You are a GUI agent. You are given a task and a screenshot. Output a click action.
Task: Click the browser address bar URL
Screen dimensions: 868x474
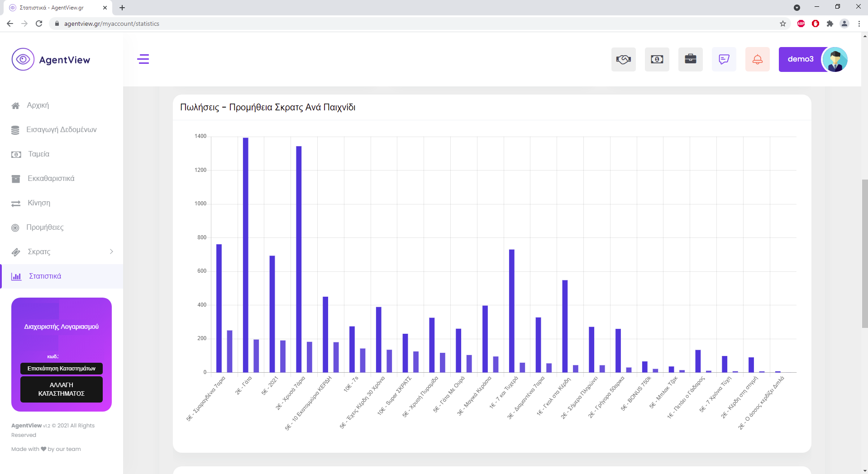pyautogui.click(x=112, y=24)
